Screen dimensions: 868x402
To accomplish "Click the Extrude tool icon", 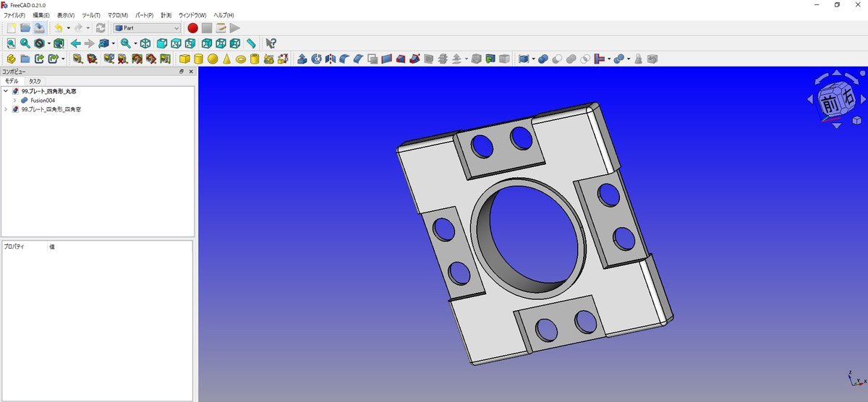I will [302, 59].
